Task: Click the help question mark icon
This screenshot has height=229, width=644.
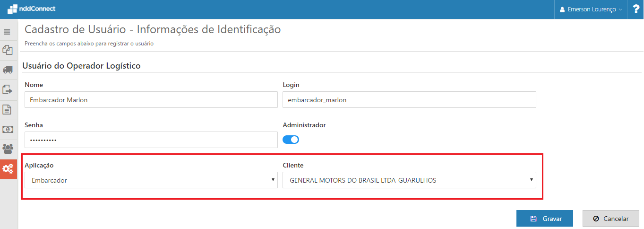Action: (x=636, y=9)
